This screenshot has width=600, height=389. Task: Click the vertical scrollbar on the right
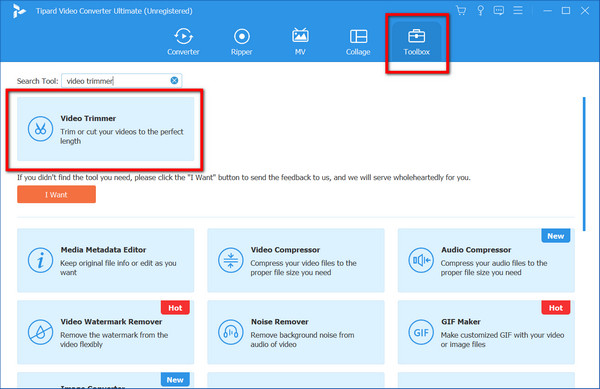pyautogui.click(x=584, y=164)
